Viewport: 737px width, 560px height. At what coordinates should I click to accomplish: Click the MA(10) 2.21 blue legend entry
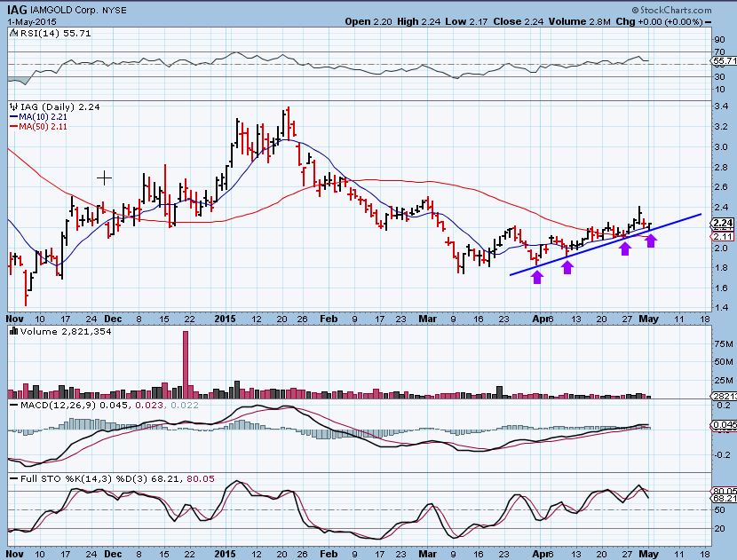[x=38, y=116]
